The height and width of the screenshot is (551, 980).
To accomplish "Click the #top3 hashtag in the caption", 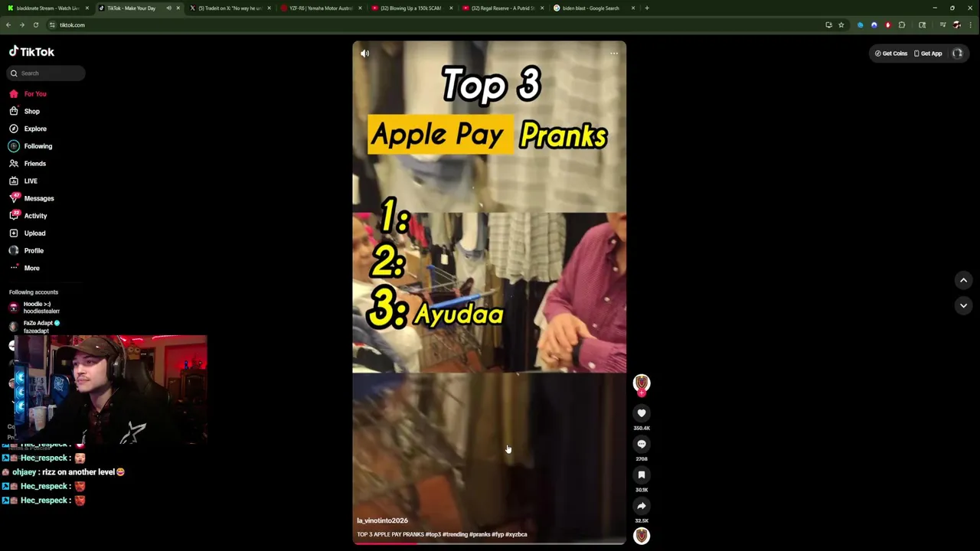I will pos(433,534).
